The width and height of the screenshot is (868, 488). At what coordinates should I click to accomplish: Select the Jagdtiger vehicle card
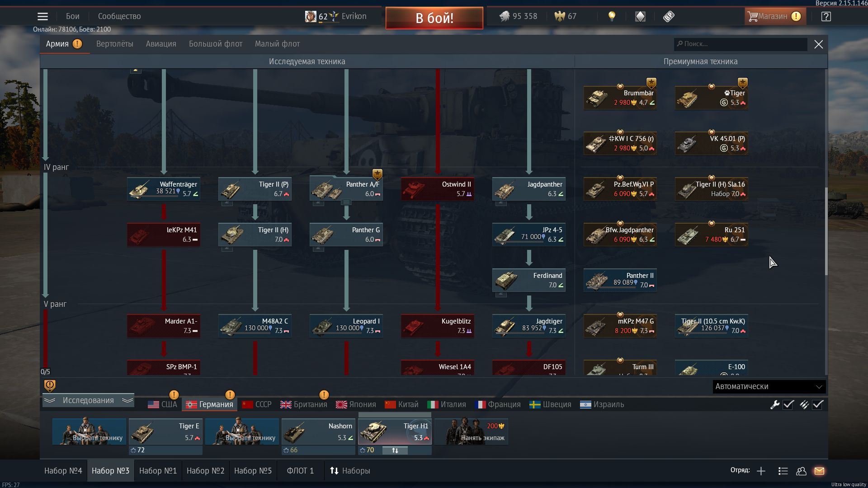click(x=529, y=326)
